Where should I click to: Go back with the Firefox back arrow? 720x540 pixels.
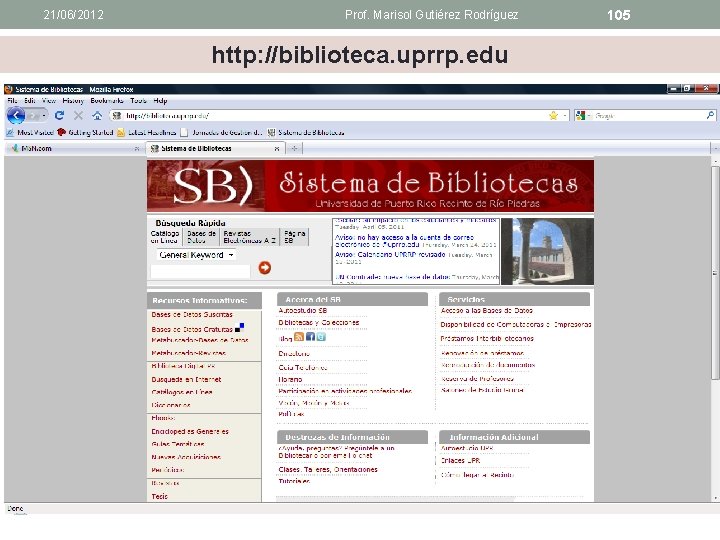point(16,115)
